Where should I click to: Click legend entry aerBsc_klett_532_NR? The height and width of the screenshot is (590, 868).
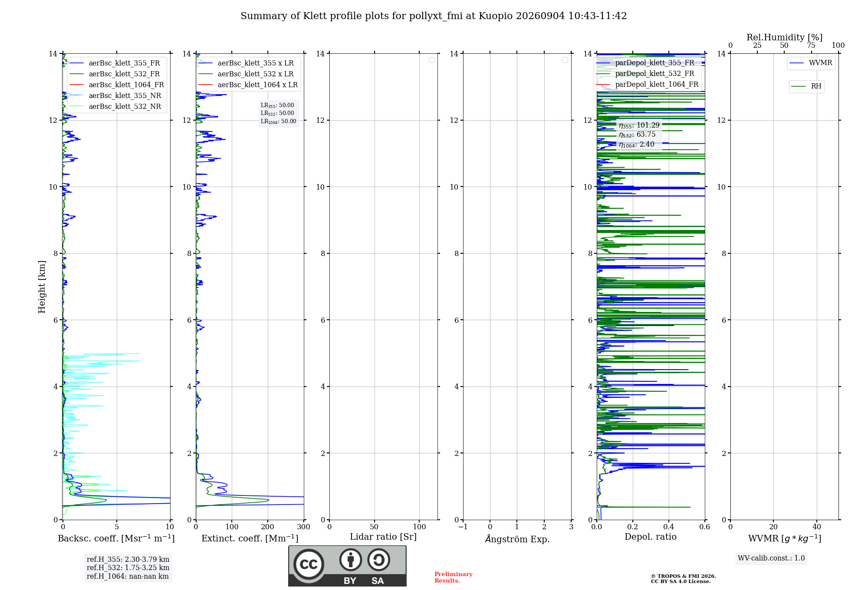click(x=125, y=106)
